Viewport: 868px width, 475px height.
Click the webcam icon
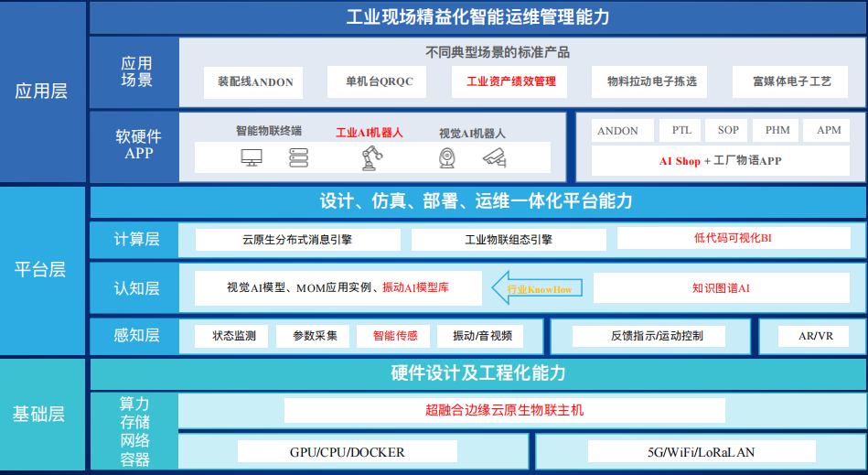pyautogui.click(x=447, y=157)
